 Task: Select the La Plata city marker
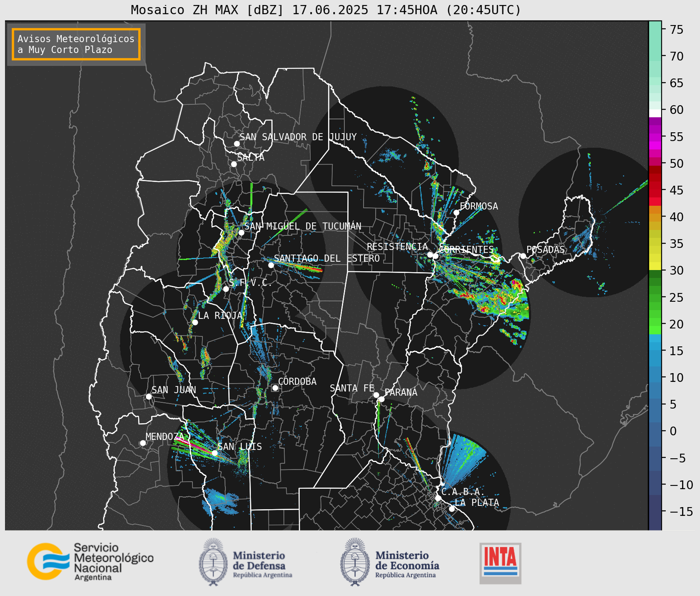click(452, 509)
